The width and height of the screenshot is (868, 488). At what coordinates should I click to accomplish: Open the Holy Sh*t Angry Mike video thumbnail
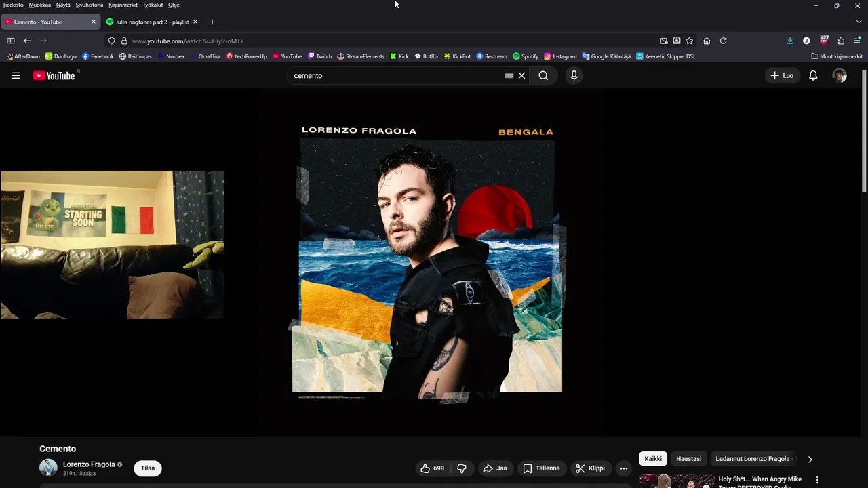pyautogui.click(x=676, y=481)
